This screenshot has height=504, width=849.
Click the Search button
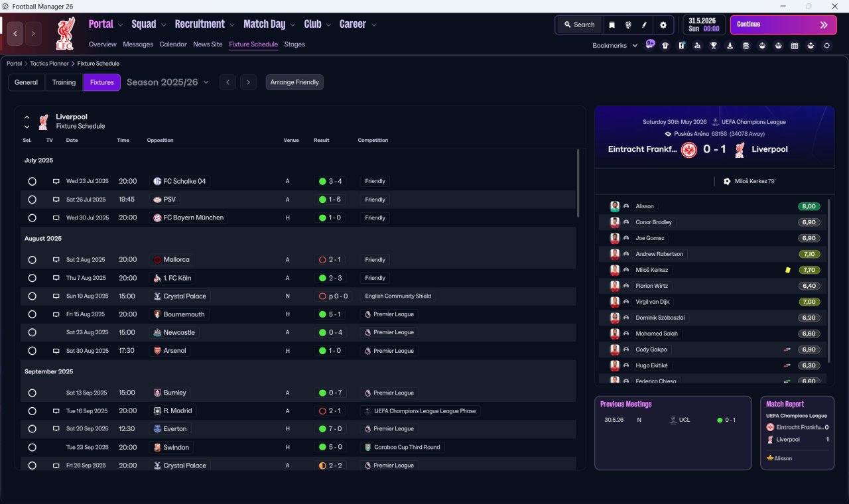(x=579, y=25)
